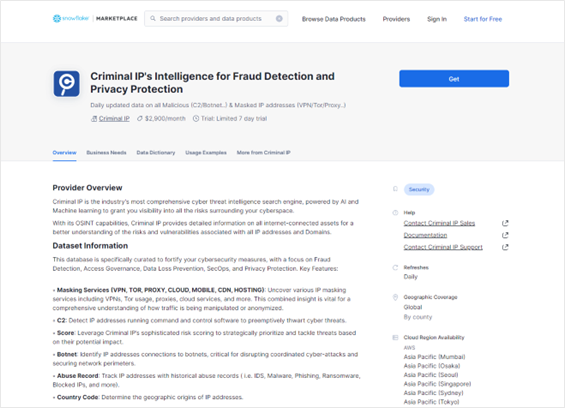The width and height of the screenshot is (565, 408).
Task: Click the Masking Services bullet label
Action: [x=161, y=290]
